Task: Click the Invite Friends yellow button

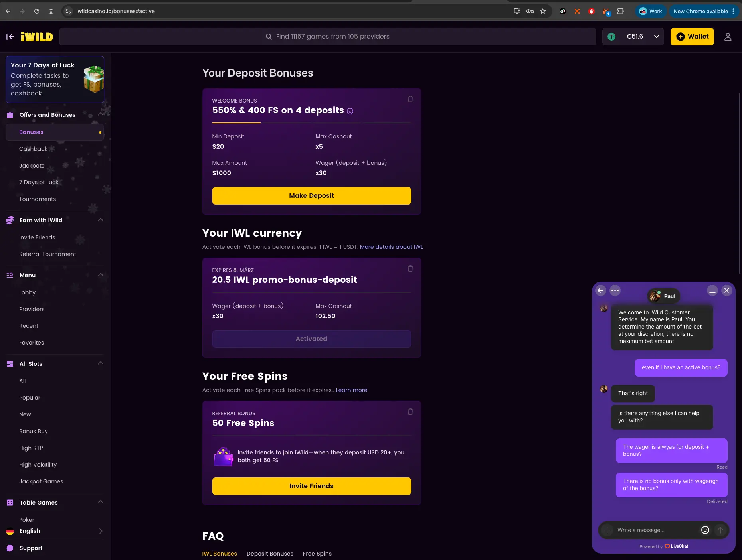Action: click(311, 486)
